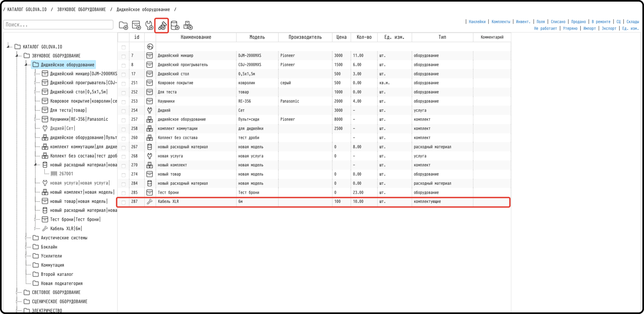Viewport: 644px width, 314px height.
Task: Open the Не работает link
Action: [x=545, y=28]
